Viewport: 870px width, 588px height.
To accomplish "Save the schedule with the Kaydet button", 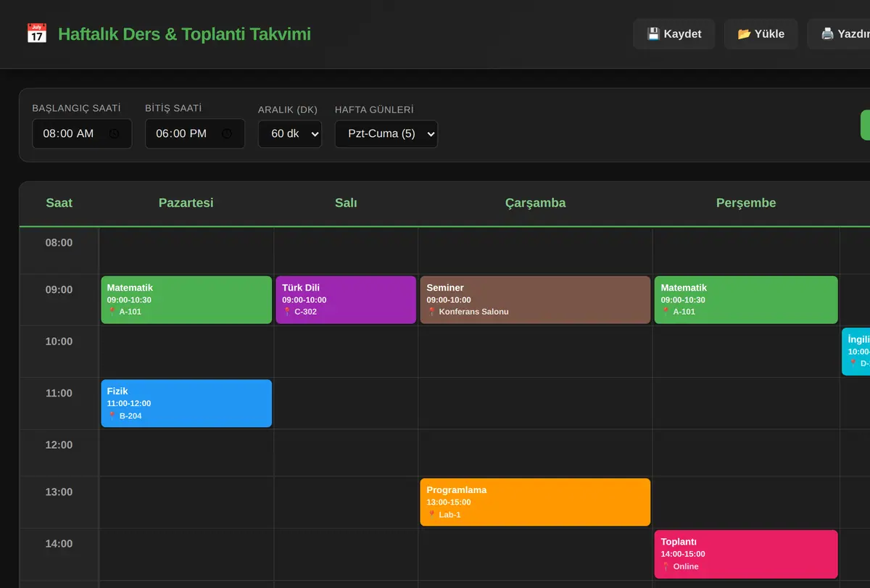I will (674, 34).
